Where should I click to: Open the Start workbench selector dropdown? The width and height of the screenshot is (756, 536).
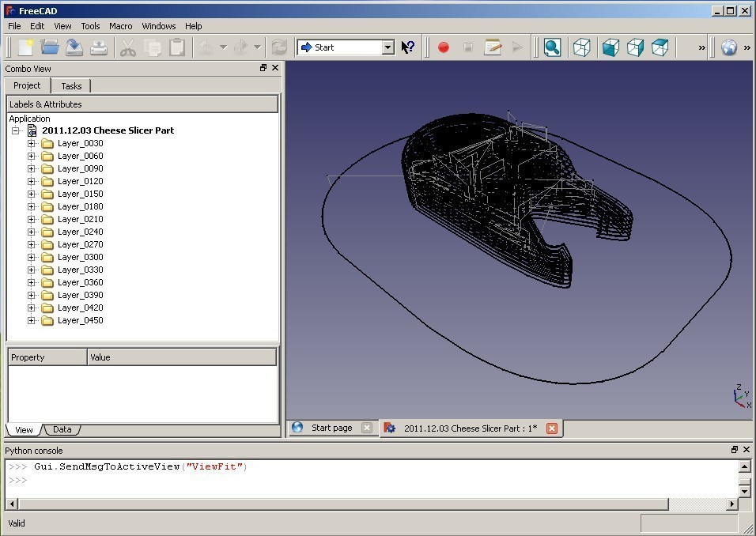click(387, 47)
